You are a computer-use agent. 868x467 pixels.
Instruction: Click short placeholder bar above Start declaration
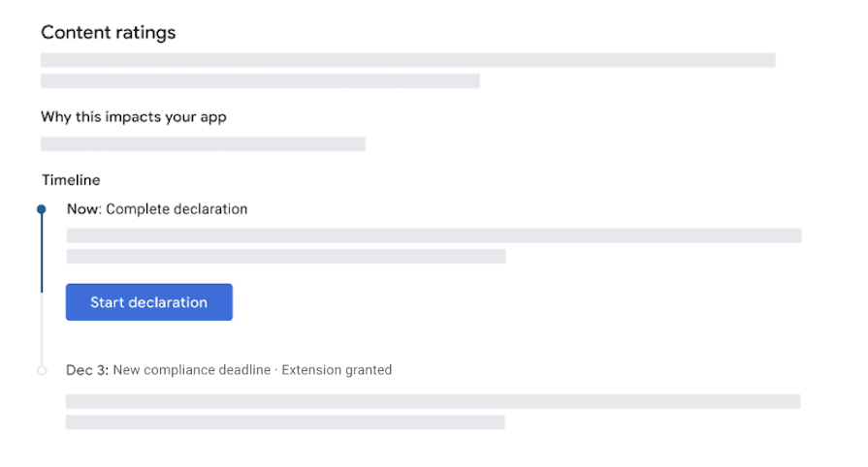286,256
